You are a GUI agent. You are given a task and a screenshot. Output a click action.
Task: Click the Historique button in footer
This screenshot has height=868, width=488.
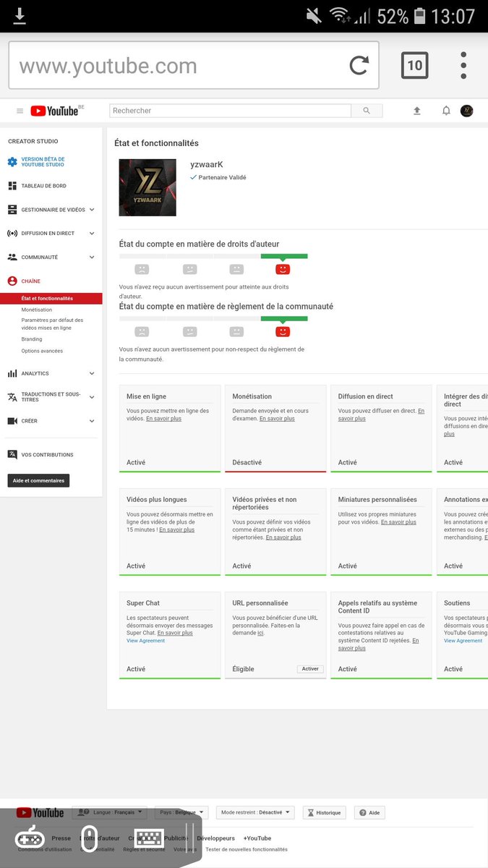click(x=324, y=813)
